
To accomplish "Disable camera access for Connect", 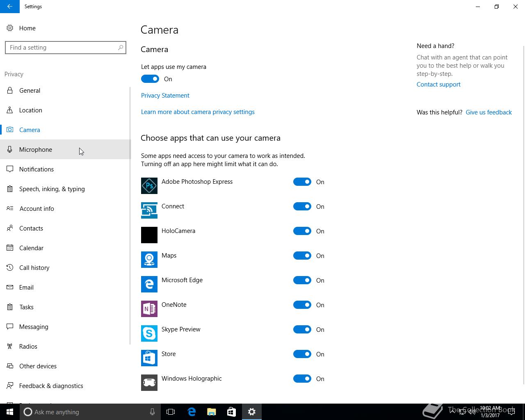I will point(302,206).
